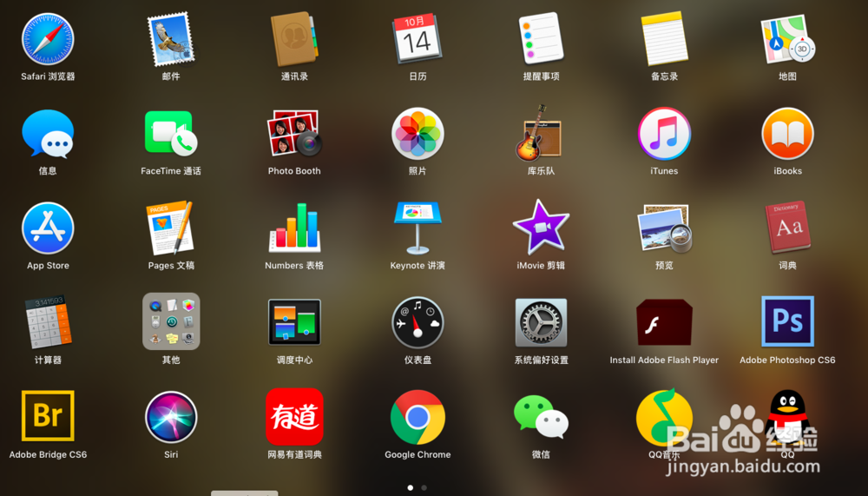Launch Install Adobe Flash Player
This screenshot has height=496, width=868.
664,322
